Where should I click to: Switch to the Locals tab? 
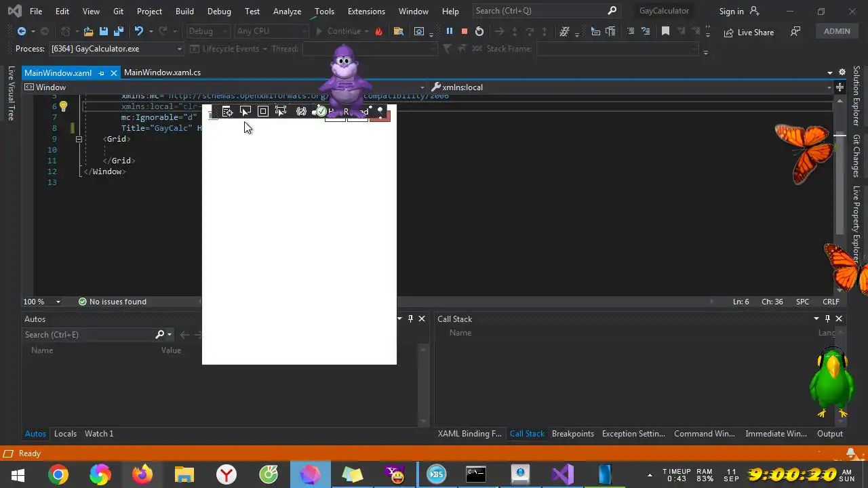tap(65, 434)
